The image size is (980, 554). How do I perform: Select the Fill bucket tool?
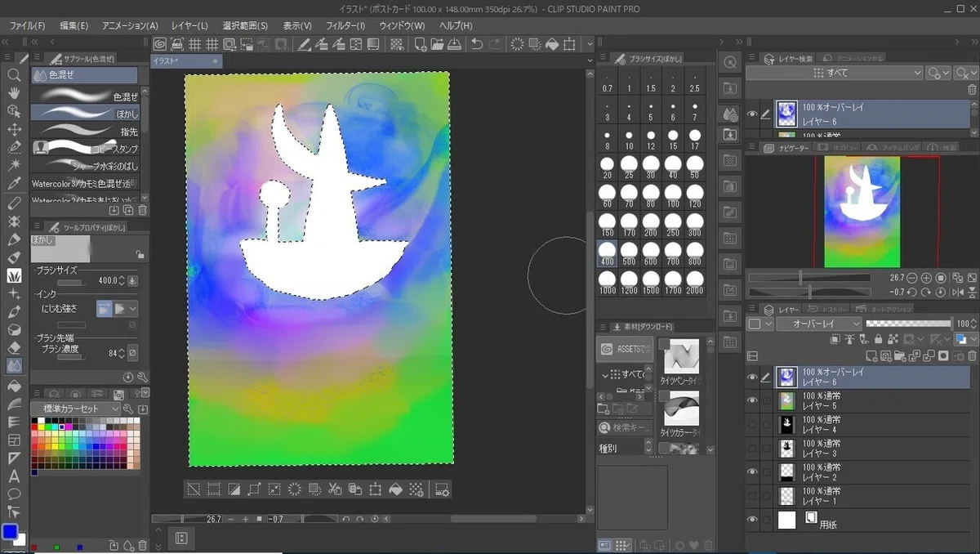14,385
